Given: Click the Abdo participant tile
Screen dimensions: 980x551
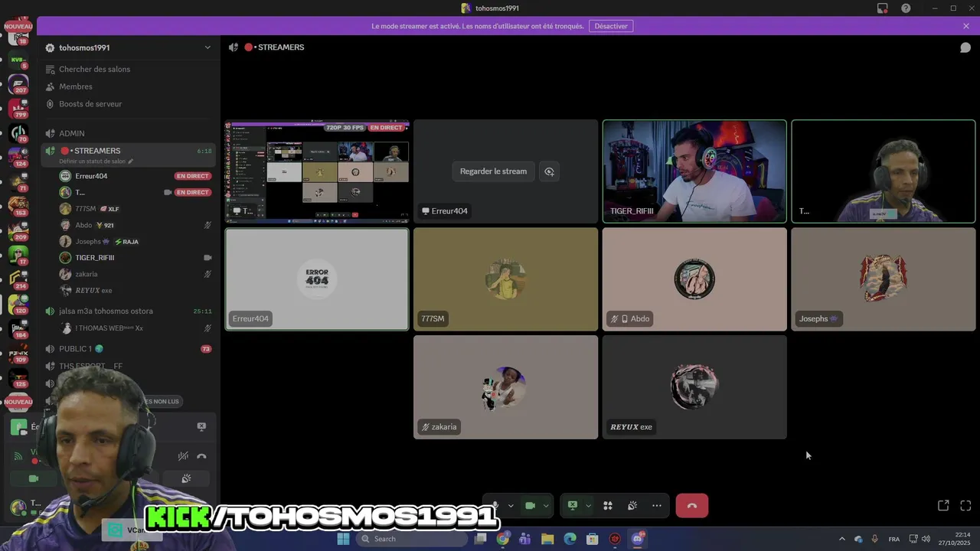Looking at the screenshot, I should (694, 279).
